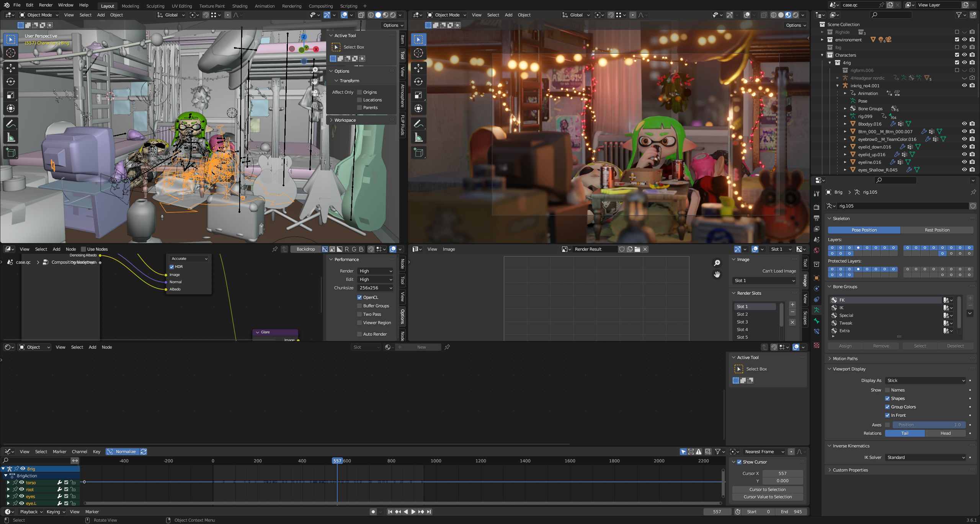The image size is (980, 524).
Task: Switch to the Sculpting workspace tab
Action: point(155,6)
